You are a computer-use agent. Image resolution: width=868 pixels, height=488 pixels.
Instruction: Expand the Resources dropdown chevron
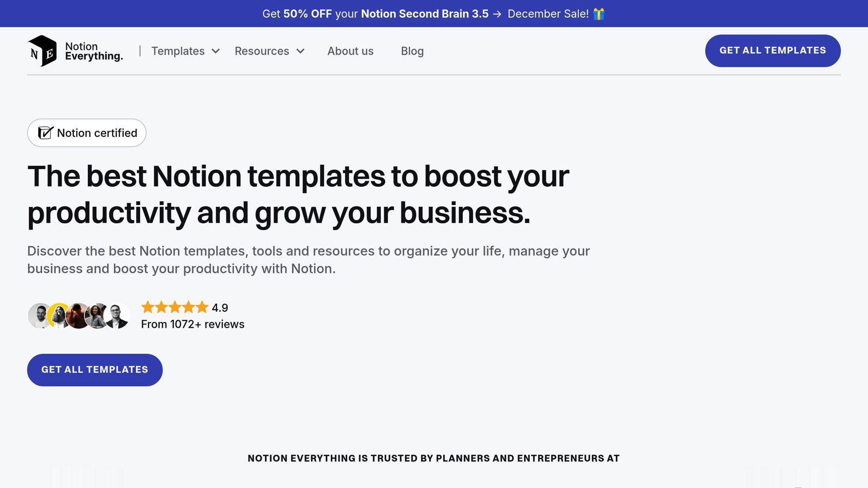point(300,51)
